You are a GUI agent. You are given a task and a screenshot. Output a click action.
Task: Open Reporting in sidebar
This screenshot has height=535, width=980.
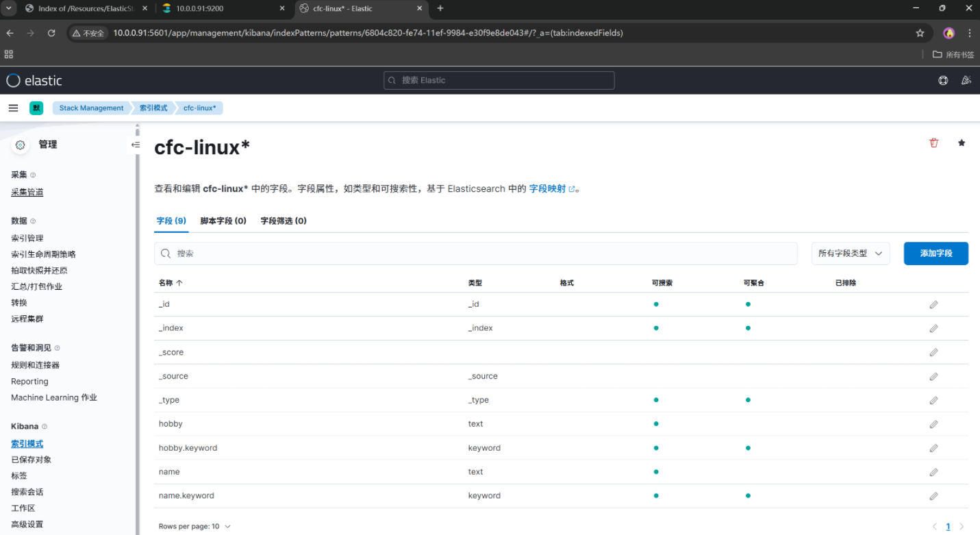tap(30, 382)
